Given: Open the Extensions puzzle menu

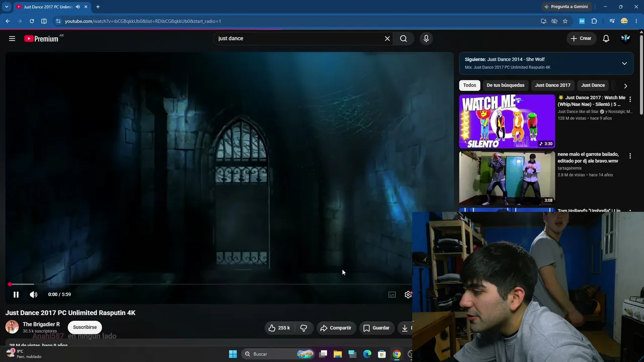Looking at the screenshot, I should tap(594, 21).
